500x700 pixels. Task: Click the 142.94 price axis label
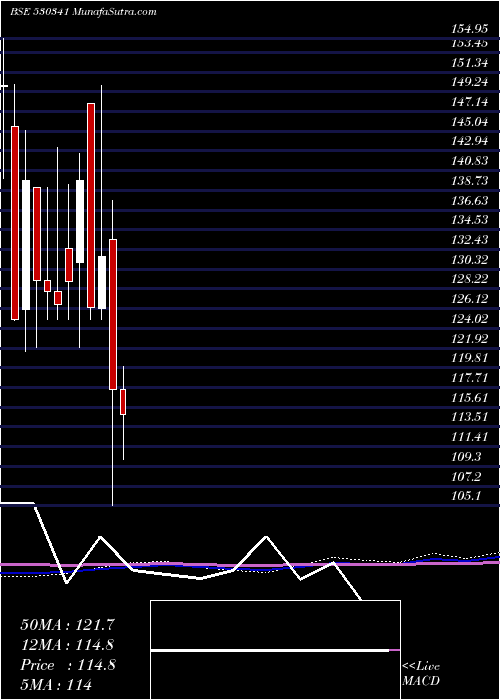pos(470,141)
